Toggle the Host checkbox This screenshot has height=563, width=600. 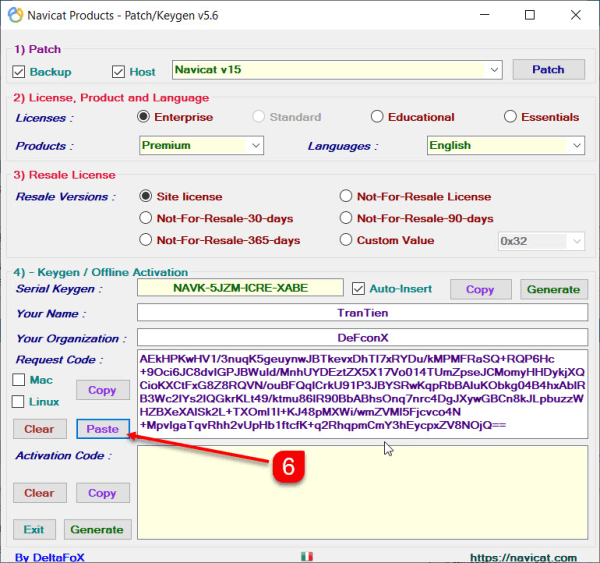118,72
